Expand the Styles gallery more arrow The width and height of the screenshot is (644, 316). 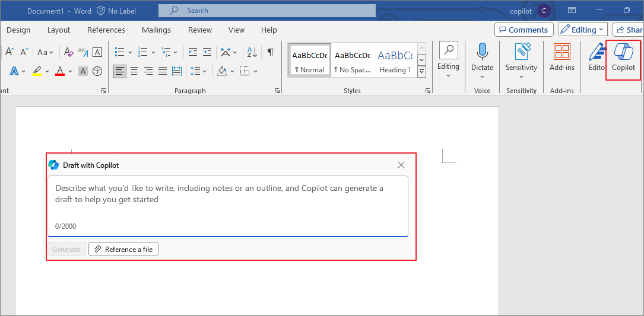pos(421,72)
